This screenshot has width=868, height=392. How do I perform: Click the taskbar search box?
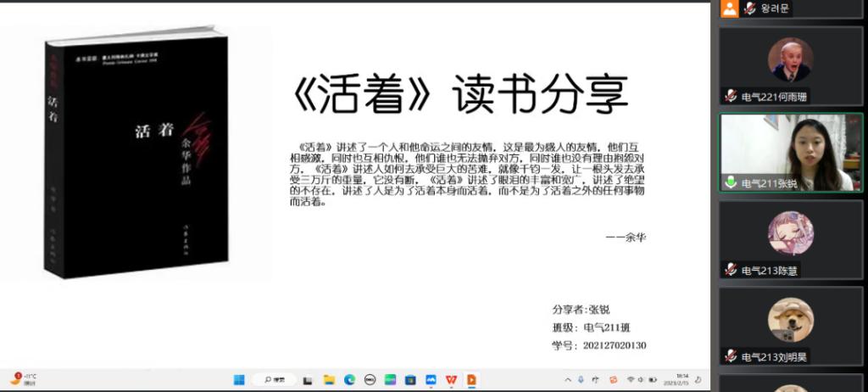[274, 380]
